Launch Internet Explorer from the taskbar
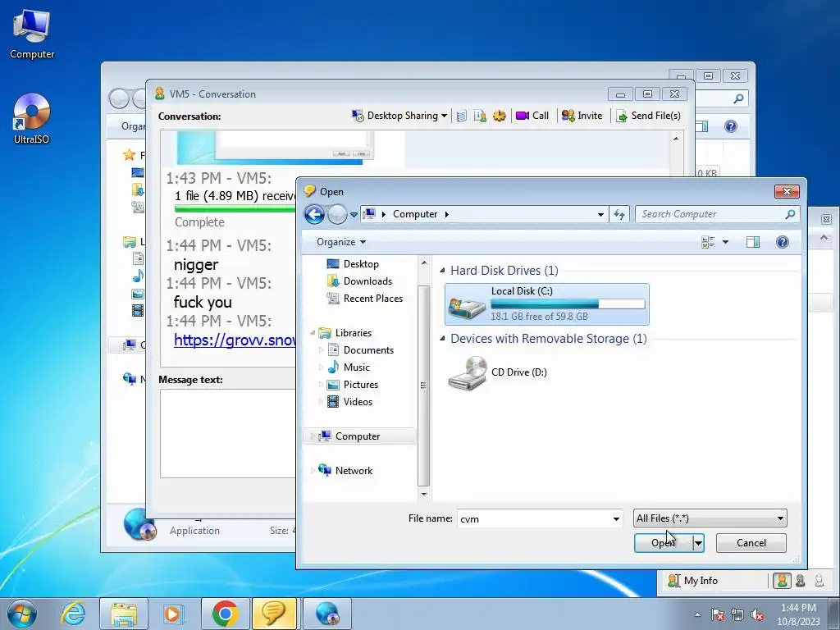This screenshot has width=840, height=630. coord(73,614)
